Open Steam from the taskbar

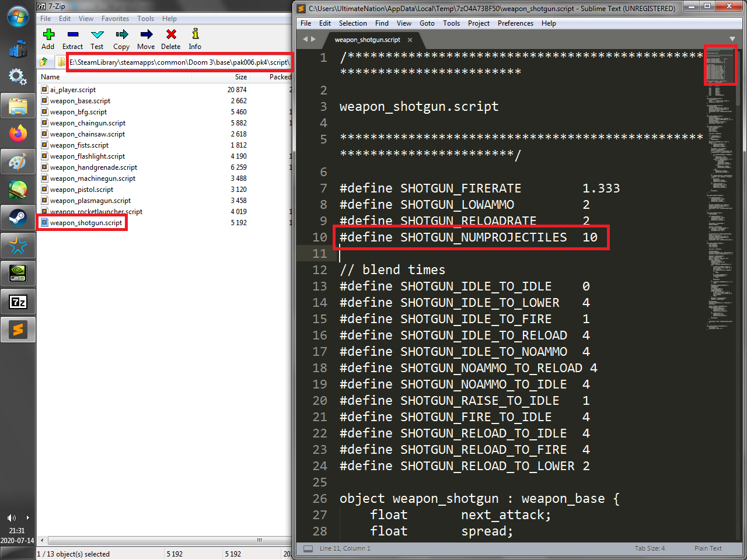[x=18, y=218]
